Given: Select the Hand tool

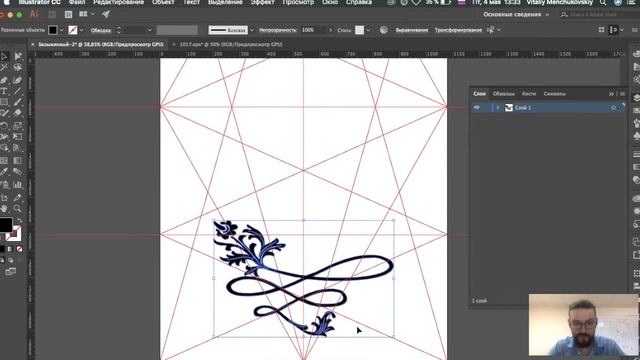Looking at the screenshot, I should (x=4, y=209).
